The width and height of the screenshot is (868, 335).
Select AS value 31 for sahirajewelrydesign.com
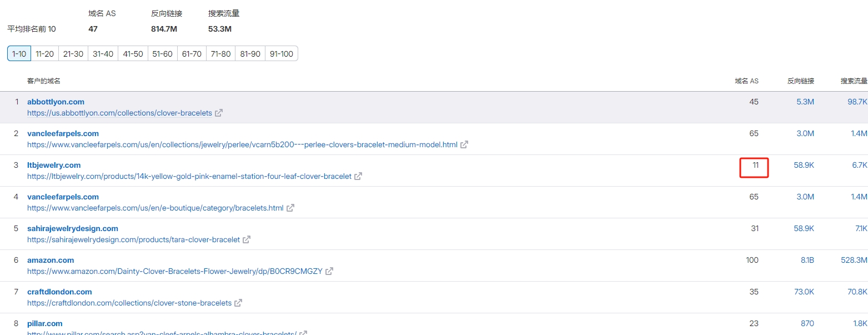(x=754, y=228)
